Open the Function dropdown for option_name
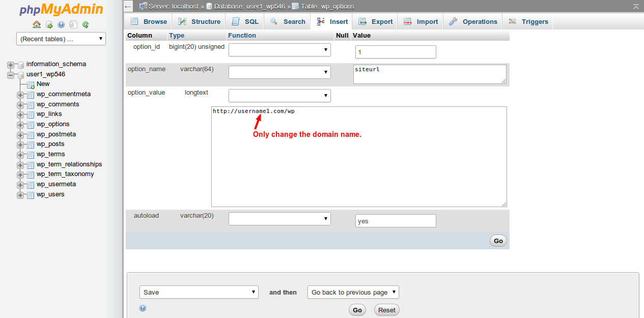 (279, 73)
